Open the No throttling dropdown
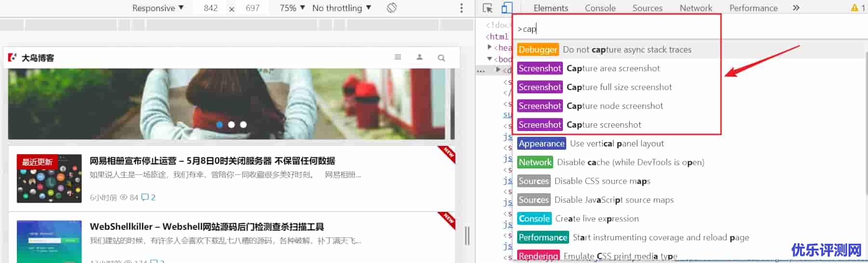This screenshot has height=263, width=868. tap(342, 8)
